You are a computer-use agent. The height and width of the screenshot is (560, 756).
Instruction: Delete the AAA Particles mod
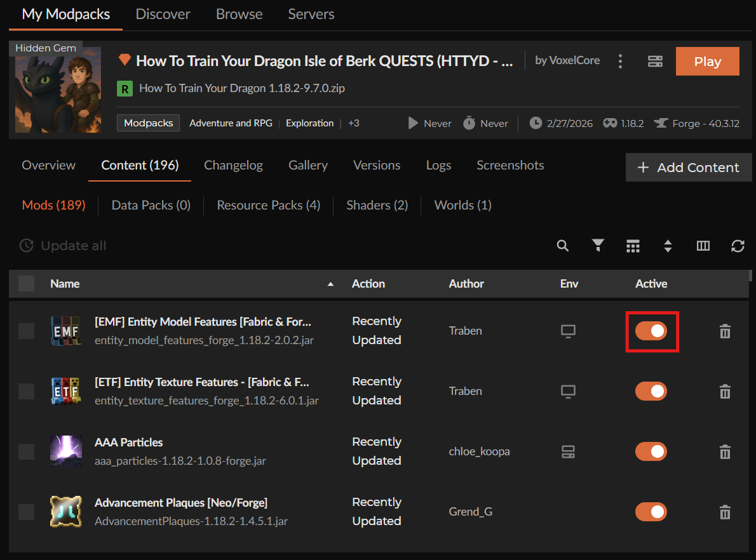point(725,451)
